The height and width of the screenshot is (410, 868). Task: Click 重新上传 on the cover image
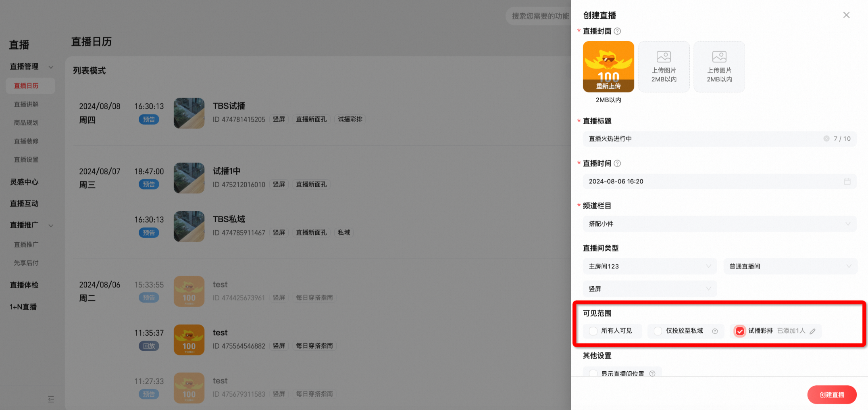point(608,86)
